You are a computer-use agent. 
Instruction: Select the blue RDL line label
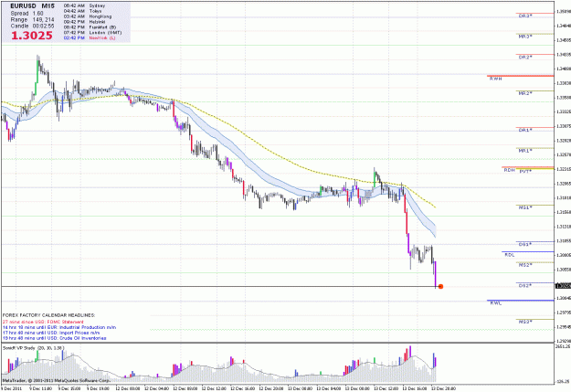(510, 255)
